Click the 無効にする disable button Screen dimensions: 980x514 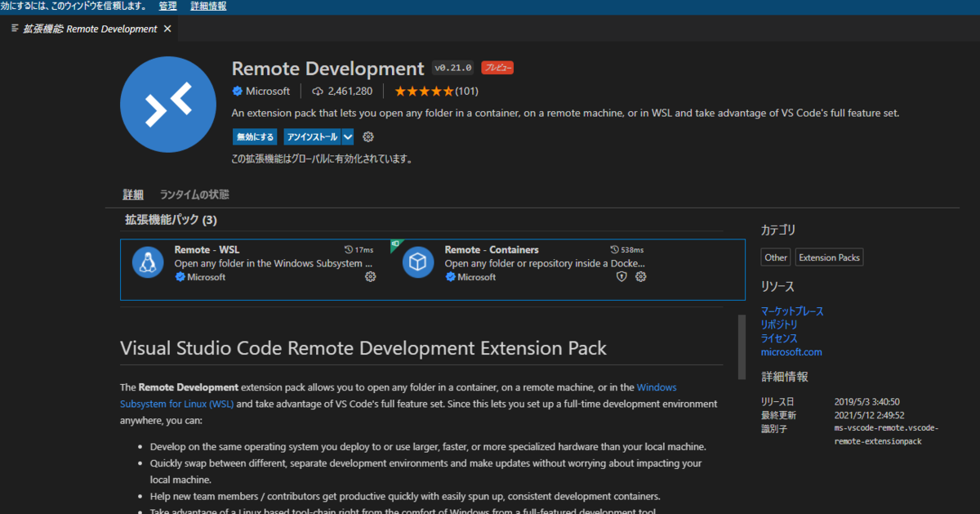pos(255,136)
